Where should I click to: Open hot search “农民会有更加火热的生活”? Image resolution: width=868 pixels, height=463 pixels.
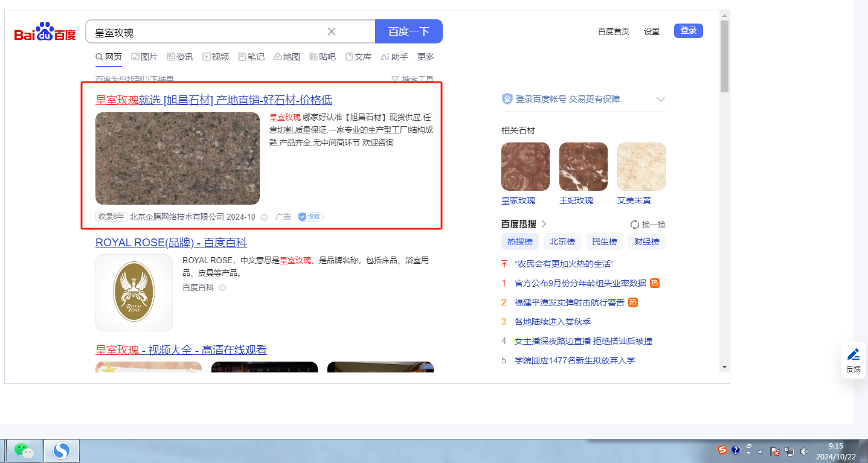[x=564, y=264]
